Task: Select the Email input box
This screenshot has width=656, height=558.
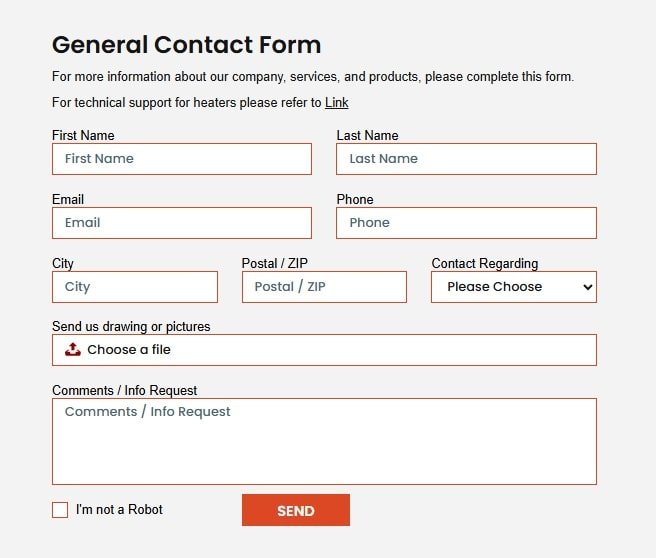Action: click(x=181, y=223)
